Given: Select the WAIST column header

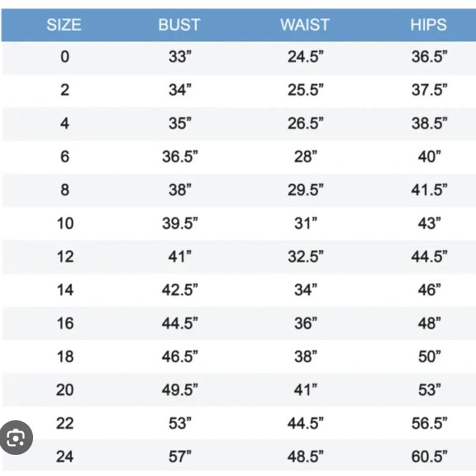Looking at the screenshot, I should click(305, 25).
